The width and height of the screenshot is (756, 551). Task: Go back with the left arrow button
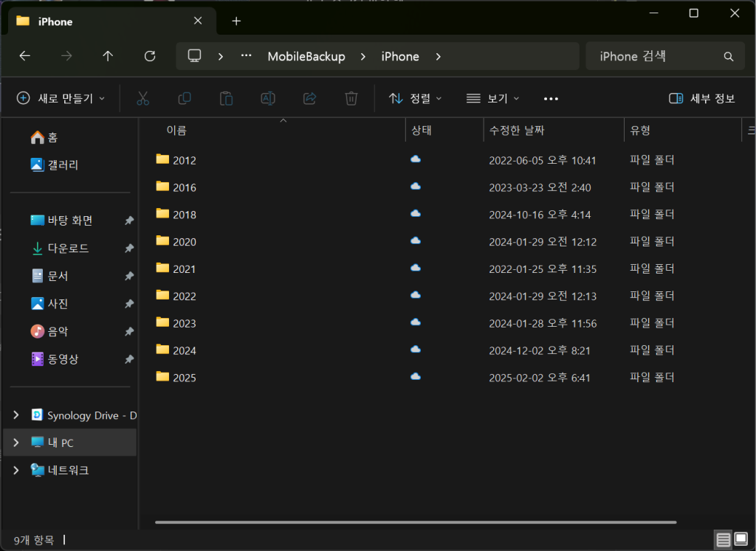(24, 56)
